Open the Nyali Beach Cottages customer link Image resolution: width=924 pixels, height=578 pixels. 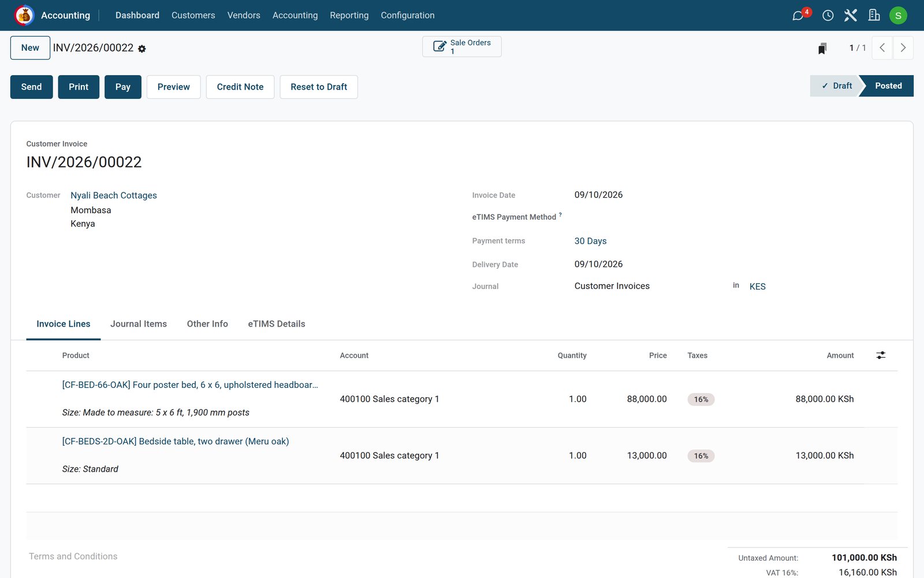114,195
